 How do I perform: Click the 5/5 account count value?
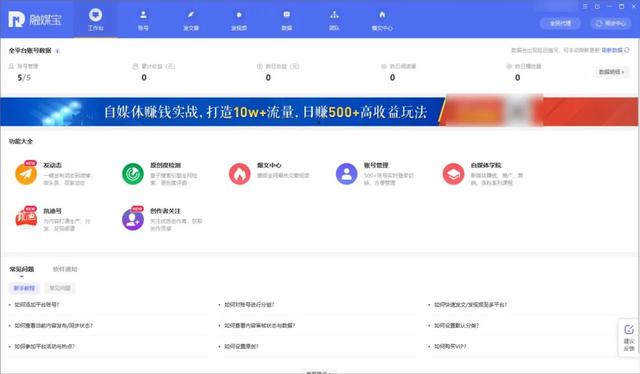click(24, 78)
